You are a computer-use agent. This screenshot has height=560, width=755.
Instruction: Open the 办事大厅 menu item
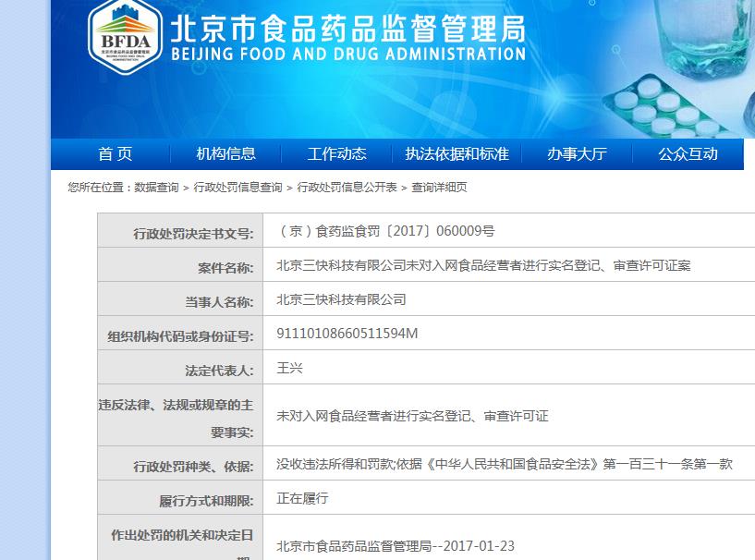[x=577, y=154]
